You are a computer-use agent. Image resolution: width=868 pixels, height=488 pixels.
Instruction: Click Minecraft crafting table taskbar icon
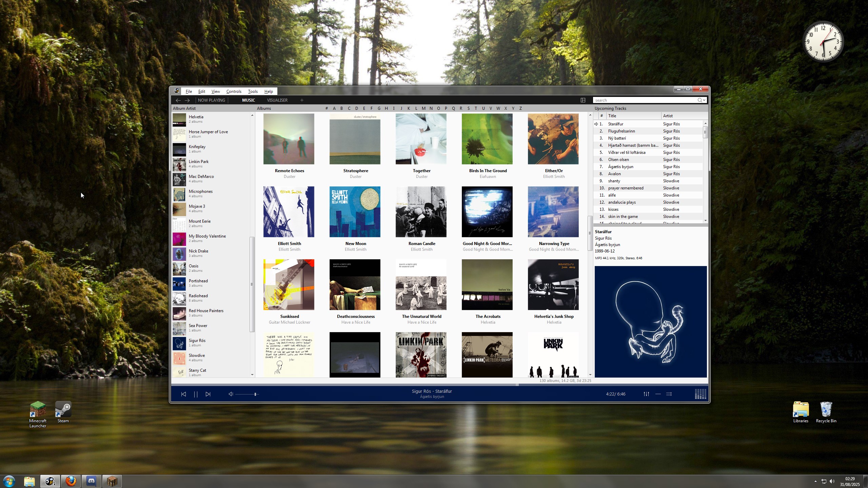point(112,481)
